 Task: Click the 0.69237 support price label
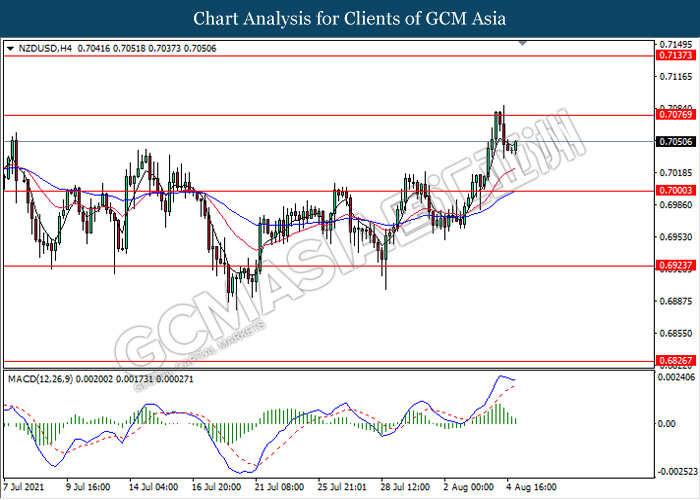(x=676, y=266)
